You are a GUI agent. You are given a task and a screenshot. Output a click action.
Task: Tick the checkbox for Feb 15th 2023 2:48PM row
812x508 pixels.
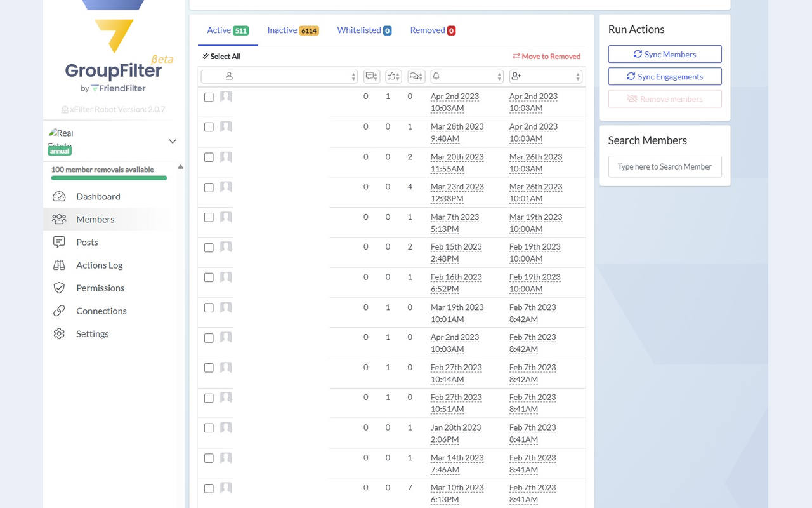(209, 248)
